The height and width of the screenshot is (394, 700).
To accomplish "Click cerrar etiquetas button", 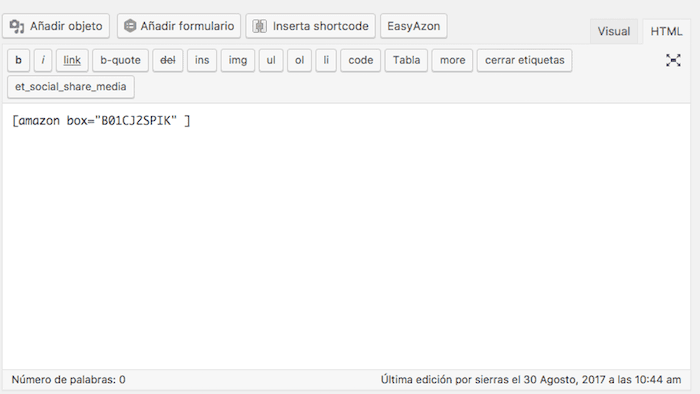I will pyautogui.click(x=525, y=60).
